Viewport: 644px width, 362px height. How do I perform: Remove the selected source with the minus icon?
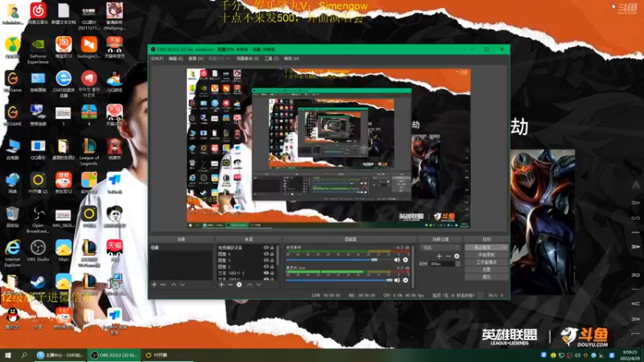click(x=230, y=285)
